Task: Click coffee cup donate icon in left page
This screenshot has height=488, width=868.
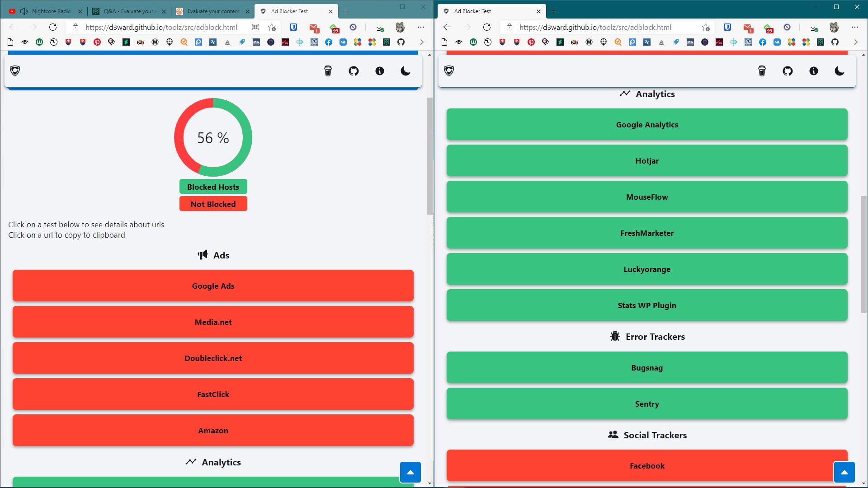Action: click(328, 71)
